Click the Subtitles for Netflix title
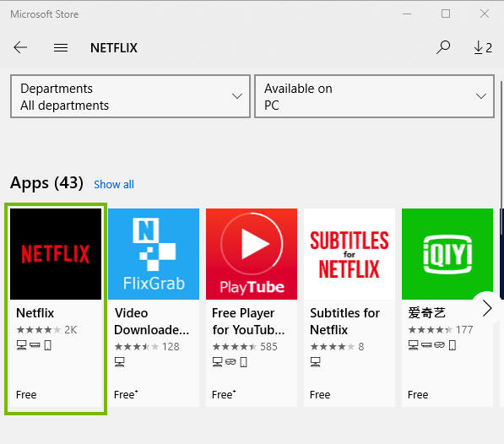The height and width of the screenshot is (444, 504). pyautogui.click(x=344, y=322)
